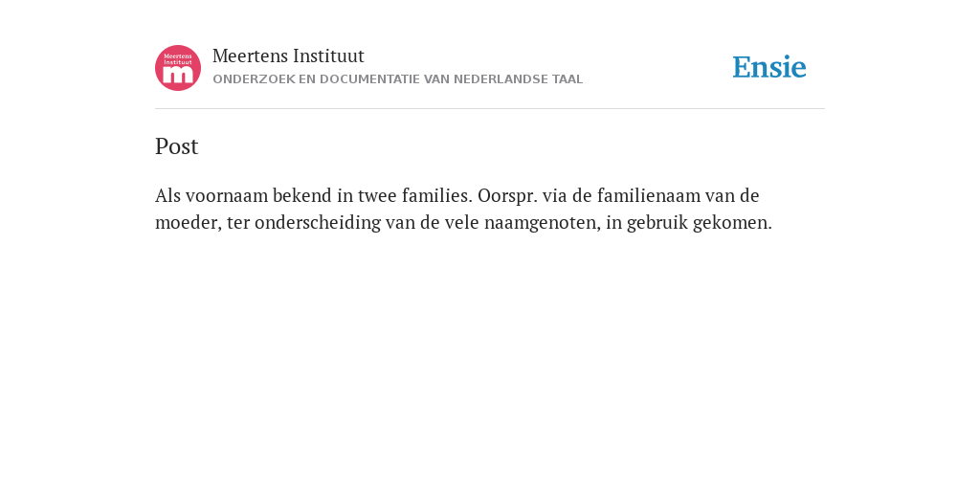Screen dimensions: 980x490
Task: Click the Meertens Instituut author name
Action: point(288,56)
